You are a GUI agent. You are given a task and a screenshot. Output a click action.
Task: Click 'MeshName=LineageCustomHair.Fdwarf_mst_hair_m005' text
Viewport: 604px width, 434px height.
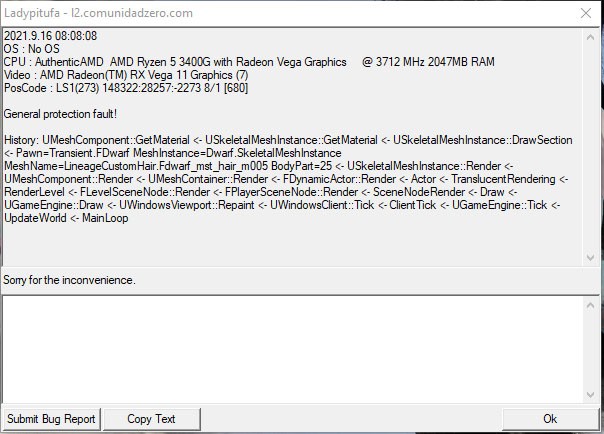point(136,166)
